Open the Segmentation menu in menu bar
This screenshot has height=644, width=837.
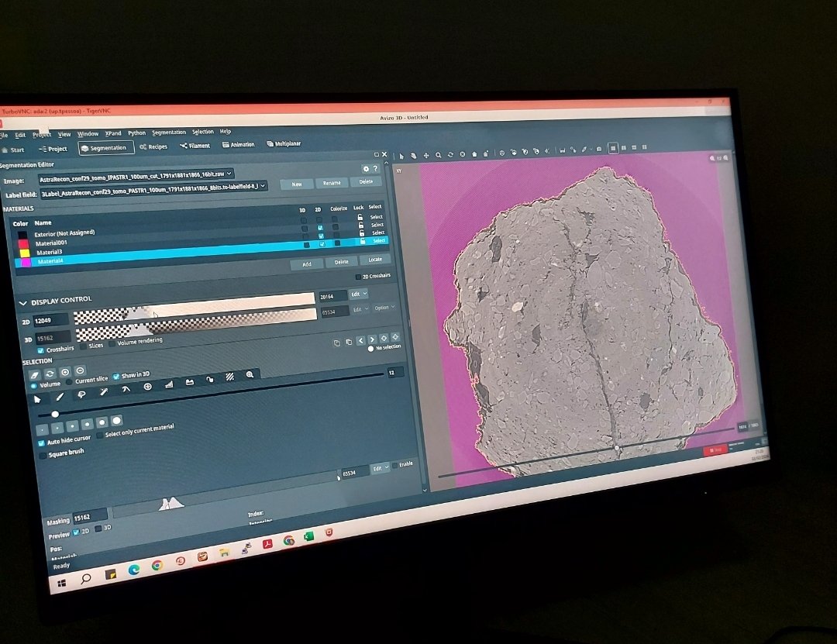(169, 133)
